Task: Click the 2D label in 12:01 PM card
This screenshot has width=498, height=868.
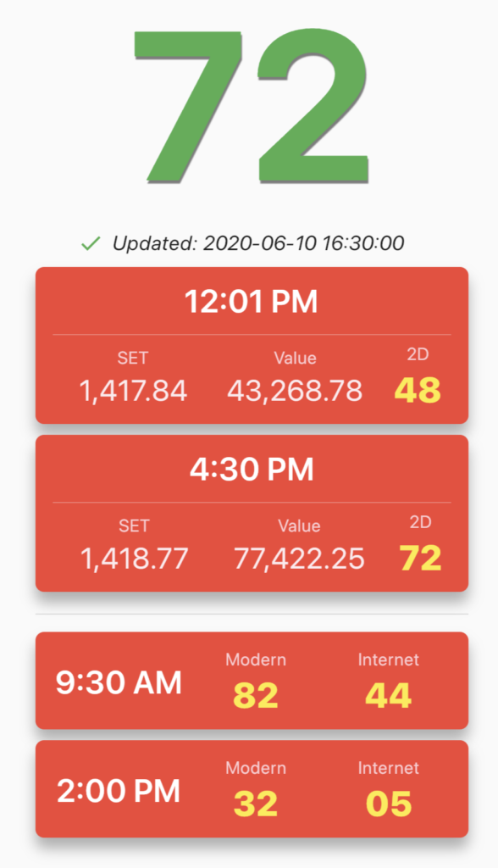Action: pyautogui.click(x=418, y=354)
